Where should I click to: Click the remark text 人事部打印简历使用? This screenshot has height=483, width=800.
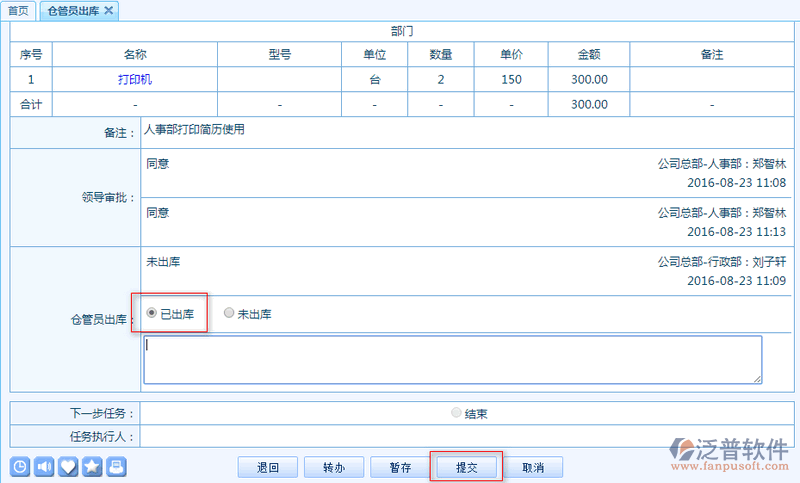194,130
